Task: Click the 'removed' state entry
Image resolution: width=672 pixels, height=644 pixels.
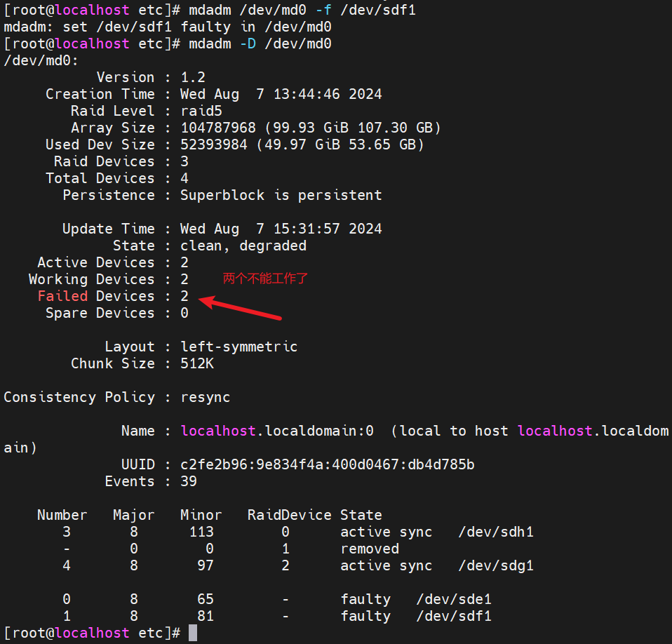Action: point(370,549)
